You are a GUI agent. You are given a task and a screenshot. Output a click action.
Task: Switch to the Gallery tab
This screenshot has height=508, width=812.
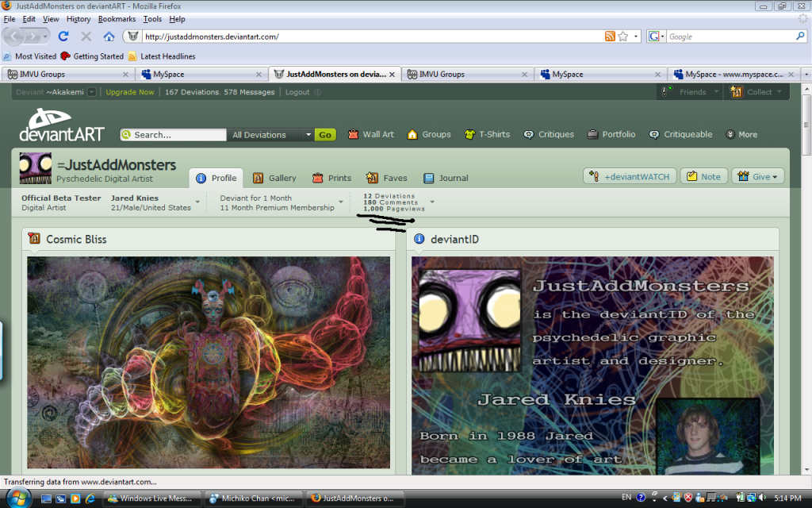pos(274,178)
